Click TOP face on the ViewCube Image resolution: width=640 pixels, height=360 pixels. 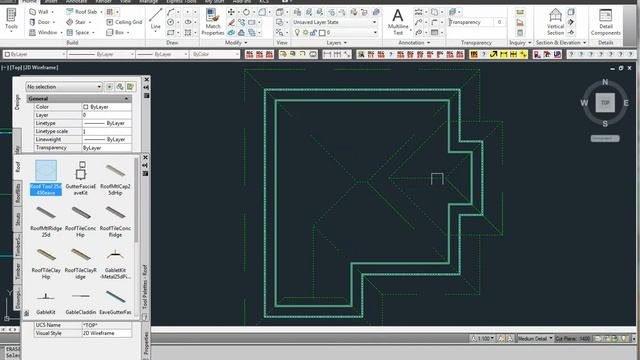605,103
